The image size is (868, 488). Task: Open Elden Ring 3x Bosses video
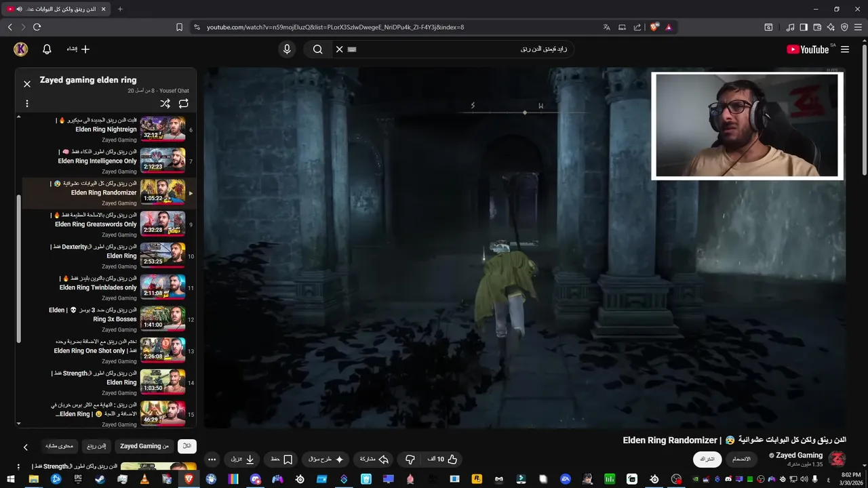(x=109, y=319)
